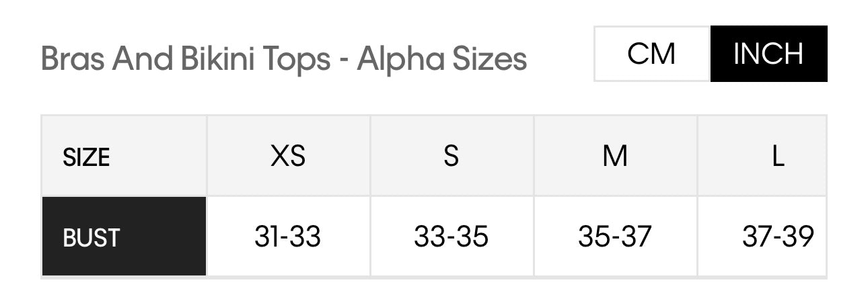This screenshot has width=868, height=301.
Task: Select the XS size column header
Action: tap(288, 157)
